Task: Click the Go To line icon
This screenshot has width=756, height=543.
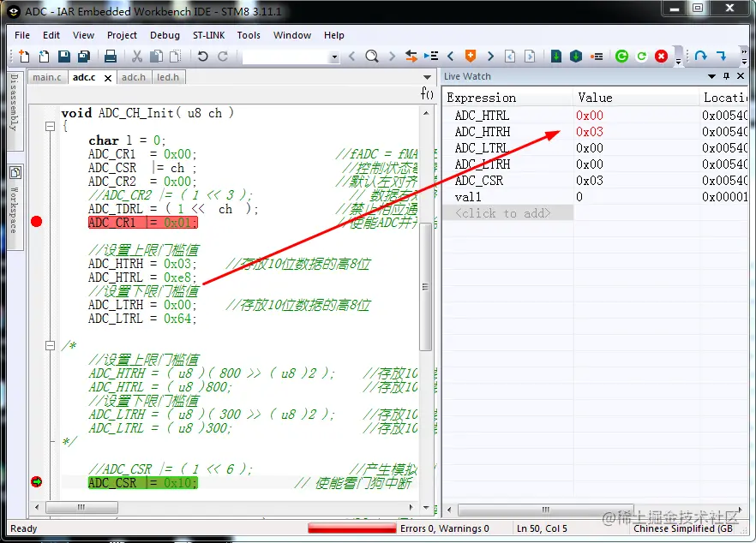Action: point(431,57)
